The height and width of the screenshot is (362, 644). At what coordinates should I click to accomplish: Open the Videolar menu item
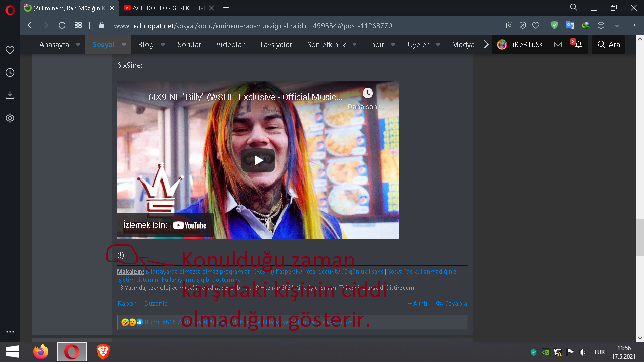tap(230, 44)
